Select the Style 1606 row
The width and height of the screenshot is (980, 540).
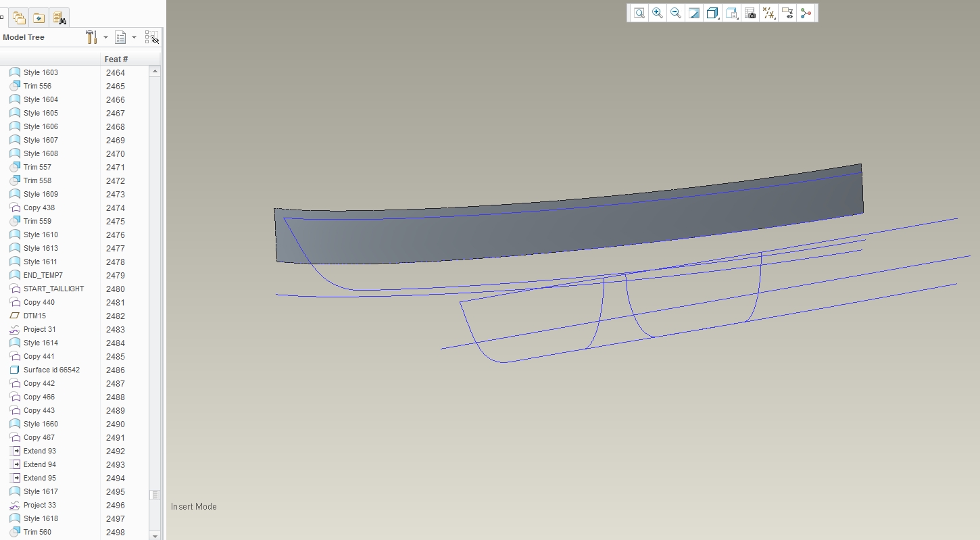[x=41, y=126]
